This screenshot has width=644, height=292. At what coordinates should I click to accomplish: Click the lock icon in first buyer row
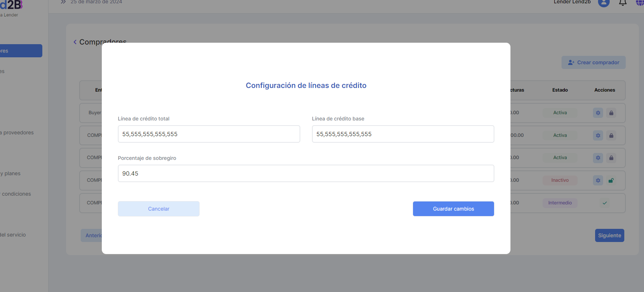coord(611,113)
